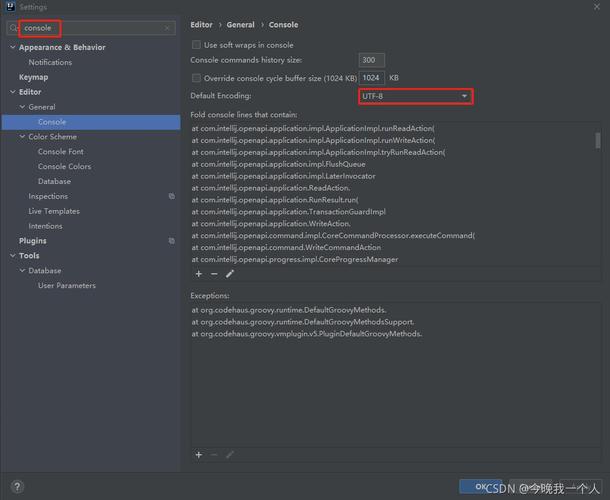Viewport: 610px width, 500px height.
Task: Add a new entry to the Exceptions list
Action: tap(198, 455)
